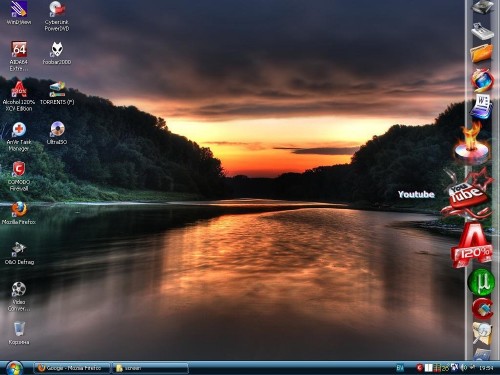This screenshot has width=500, height=375.
Task: Open the UltraISO desktop shortcut
Action: (x=57, y=133)
